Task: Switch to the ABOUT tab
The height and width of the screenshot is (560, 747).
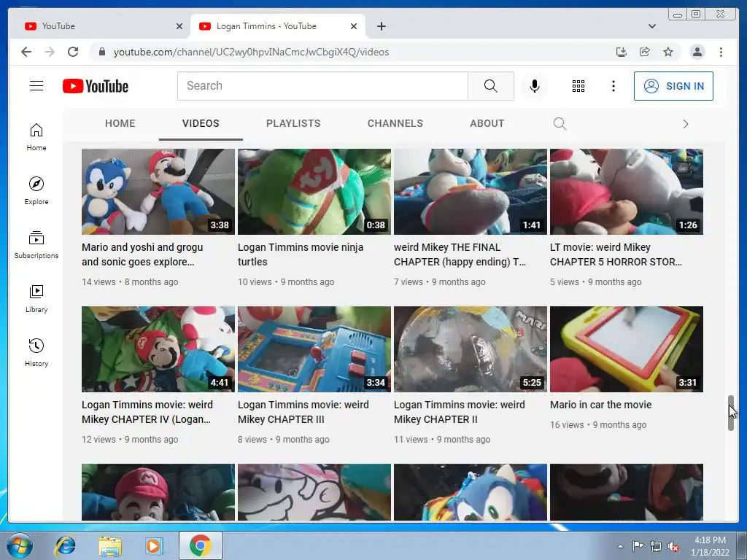Action: 487,123
